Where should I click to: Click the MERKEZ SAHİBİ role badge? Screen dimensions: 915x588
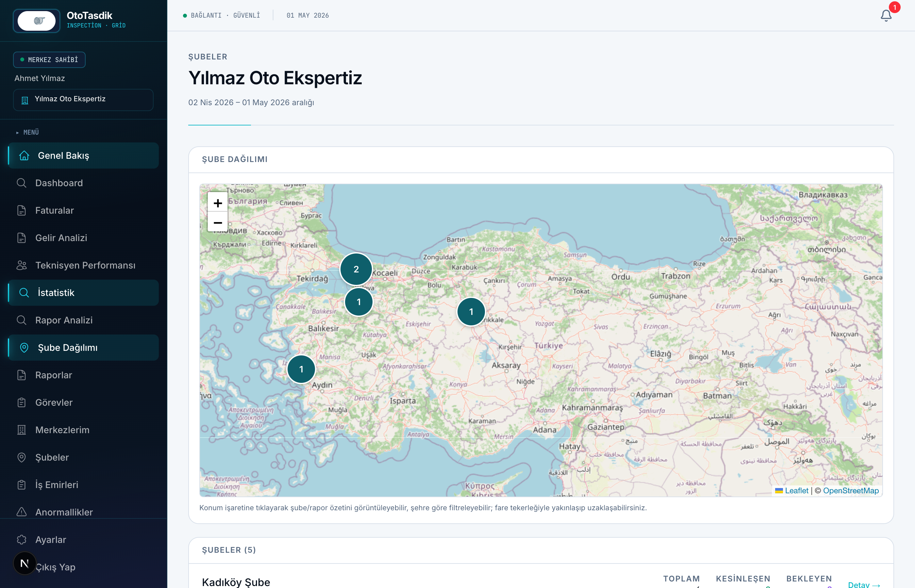[x=49, y=59]
